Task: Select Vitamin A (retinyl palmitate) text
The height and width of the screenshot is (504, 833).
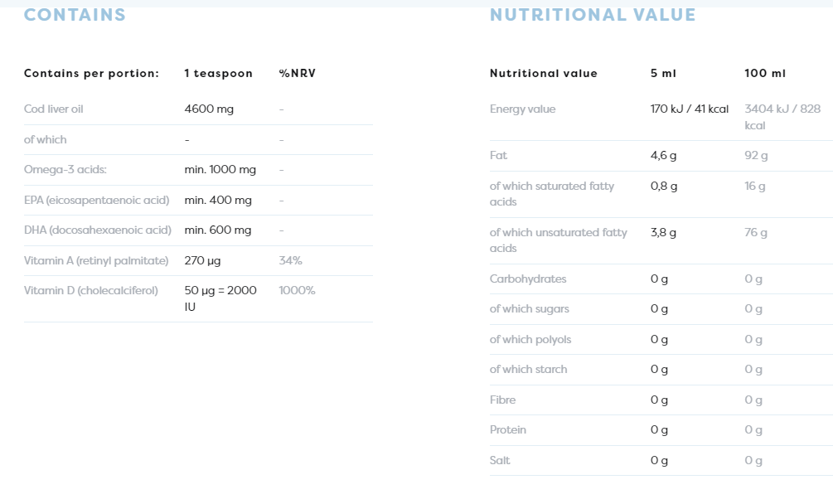Action: [96, 261]
